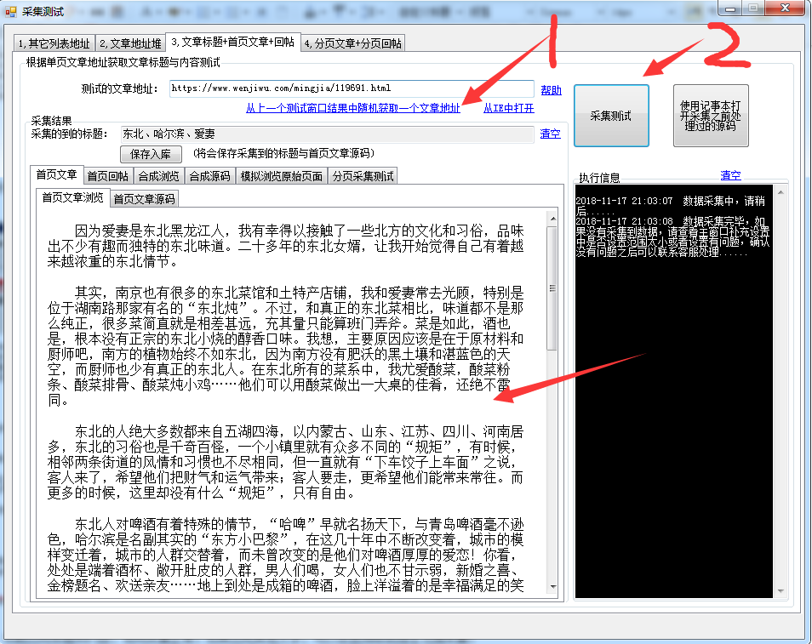
Task: Click 执行信息 log scrollbar up arrow
Action: click(781, 192)
